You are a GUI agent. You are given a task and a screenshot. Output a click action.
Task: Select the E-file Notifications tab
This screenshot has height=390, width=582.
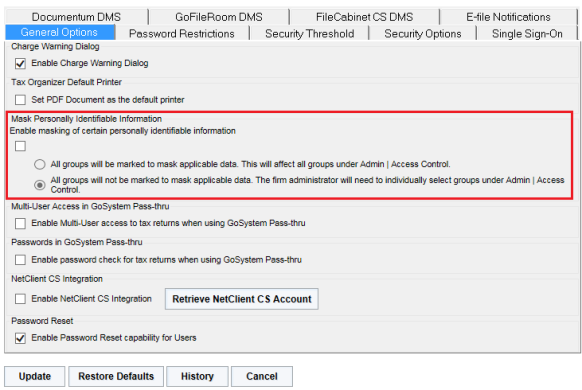508,17
